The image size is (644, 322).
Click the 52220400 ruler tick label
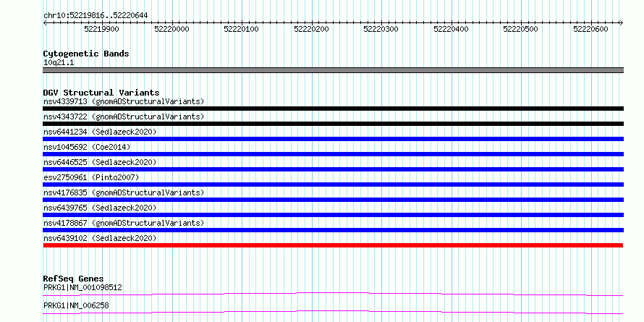pos(452,29)
